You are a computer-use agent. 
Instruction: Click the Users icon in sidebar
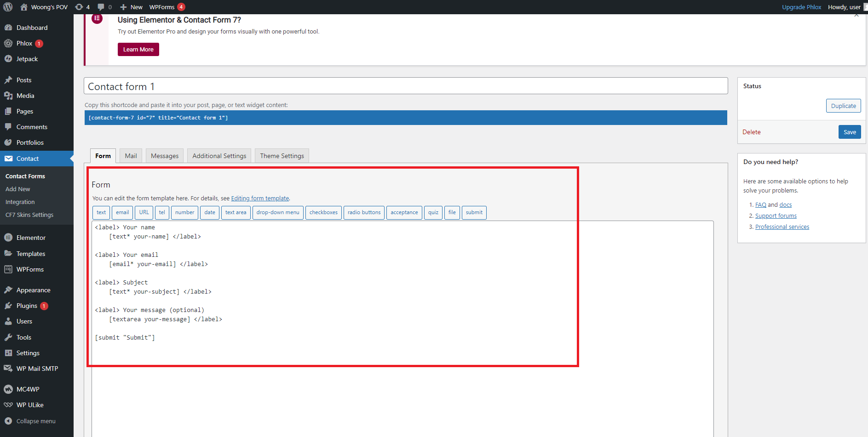pyautogui.click(x=8, y=321)
